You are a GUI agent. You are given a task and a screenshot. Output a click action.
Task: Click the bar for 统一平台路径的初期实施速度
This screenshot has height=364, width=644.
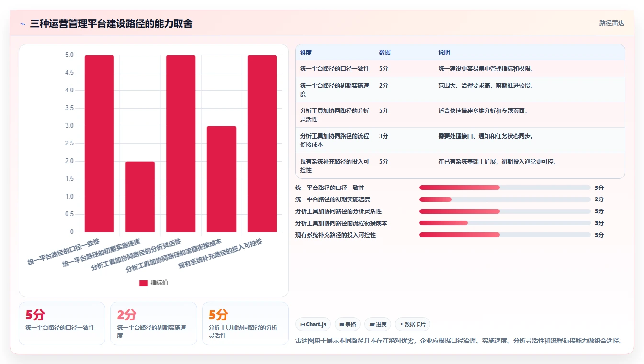tap(140, 197)
